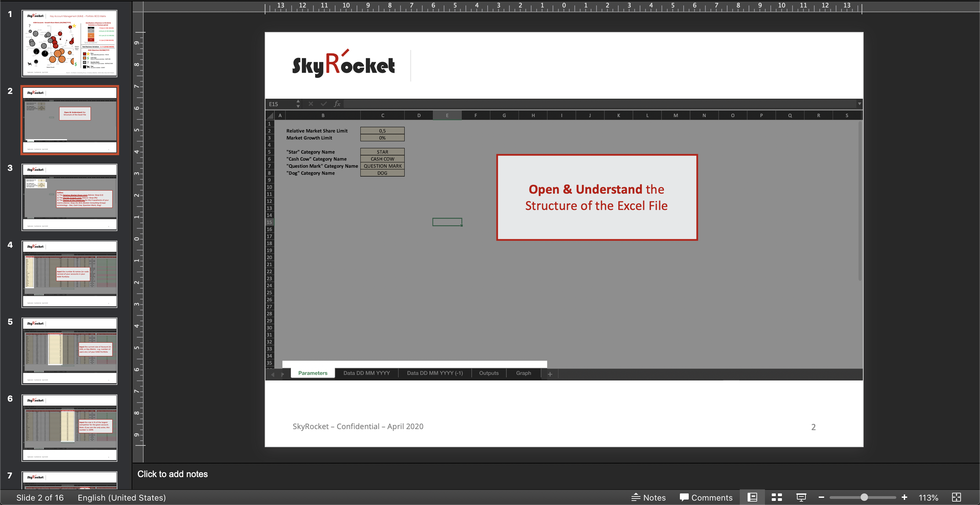The height and width of the screenshot is (505, 980).
Task: Click the cell showing 0,5
Action: click(x=382, y=131)
